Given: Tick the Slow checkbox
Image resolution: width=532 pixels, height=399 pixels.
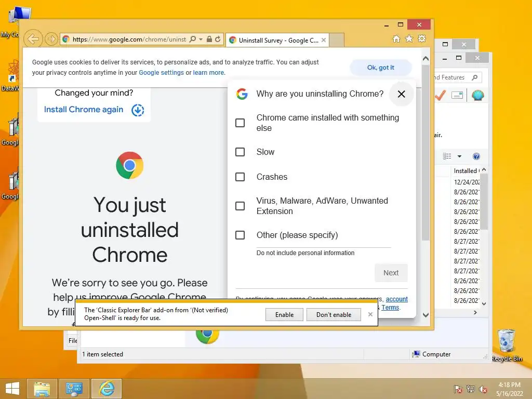Looking at the screenshot, I should [240, 152].
